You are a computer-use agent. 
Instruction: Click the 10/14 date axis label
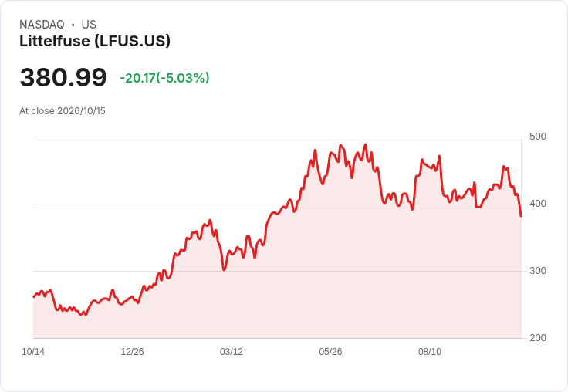click(33, 352)
